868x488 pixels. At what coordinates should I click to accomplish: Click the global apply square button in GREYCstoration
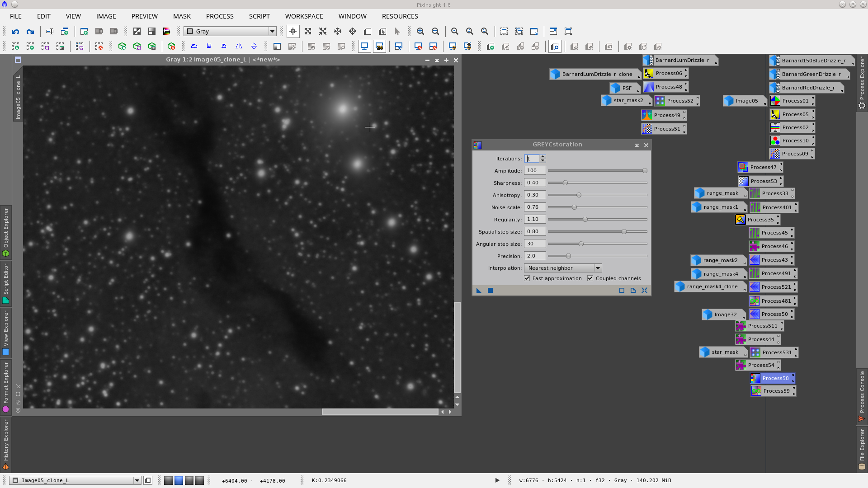(490, 291)
